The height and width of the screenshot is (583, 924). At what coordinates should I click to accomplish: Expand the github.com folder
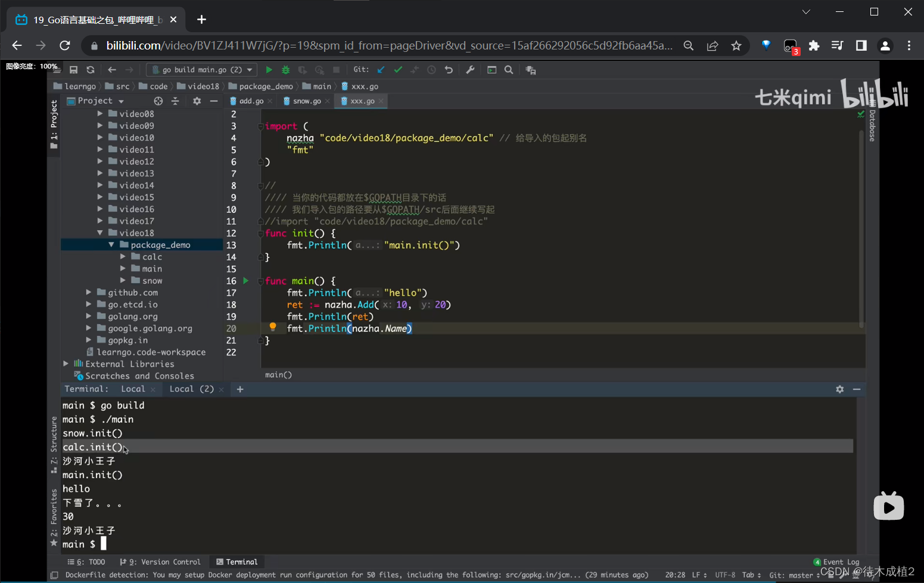click(x=89, y=293)
